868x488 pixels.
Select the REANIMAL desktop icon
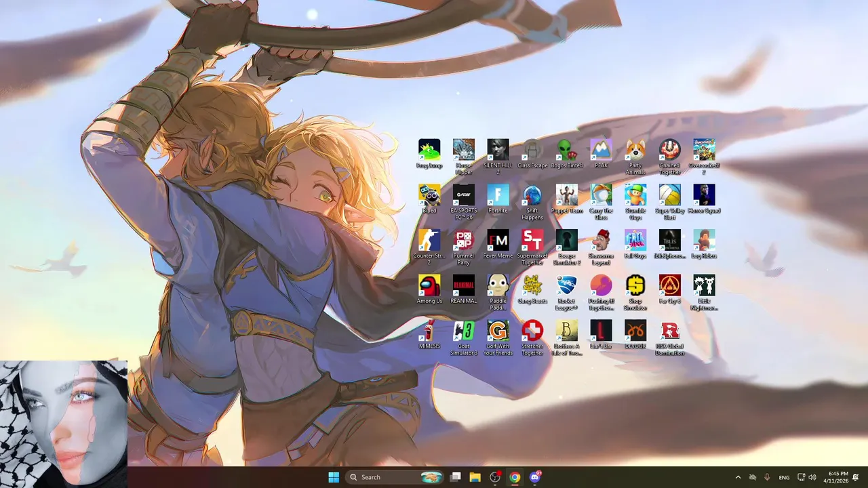464,289
